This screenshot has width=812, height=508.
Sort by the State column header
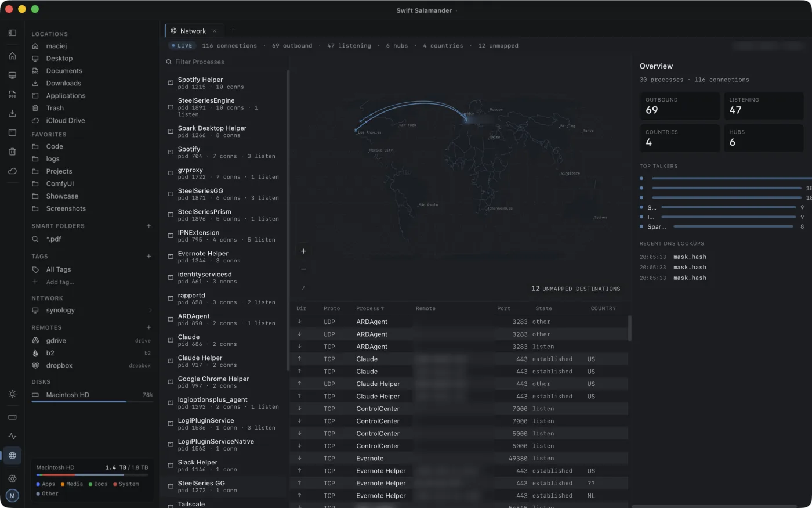543,308
